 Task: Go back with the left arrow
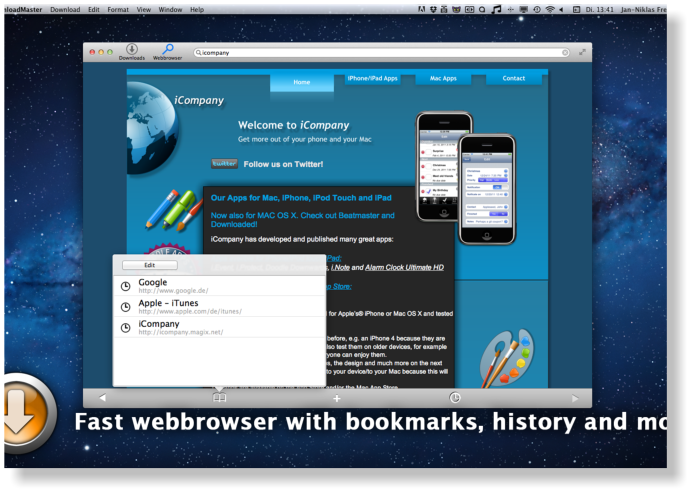pos(102,398)
